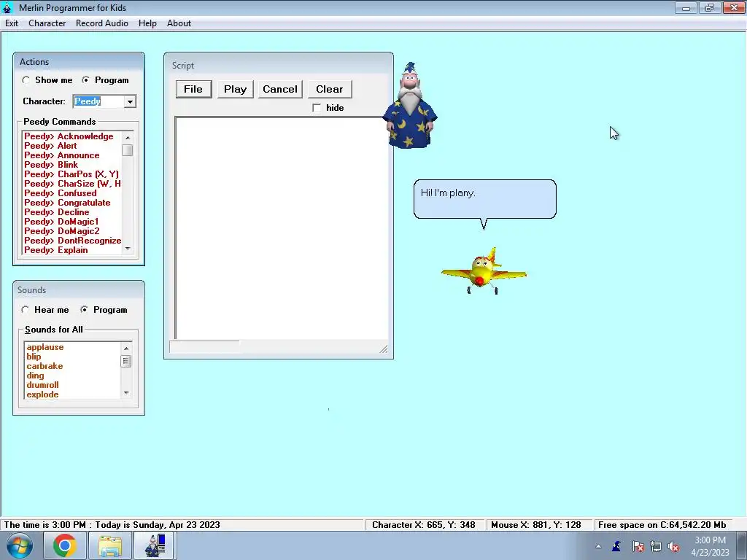The width and height of the screenshot is (747, 560).
Task: Select Peedy> CharPos (X, Y) command
Action: [71, 174]
